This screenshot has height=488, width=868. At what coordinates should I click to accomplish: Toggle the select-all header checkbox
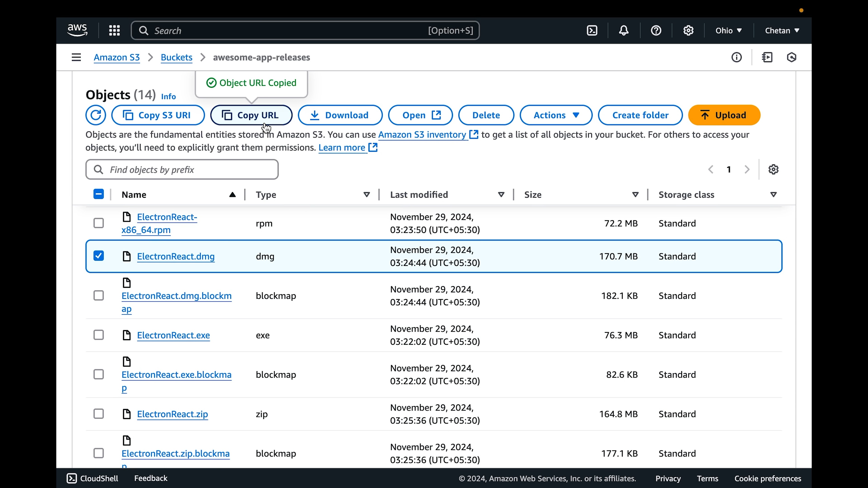(x=99, y=194)
